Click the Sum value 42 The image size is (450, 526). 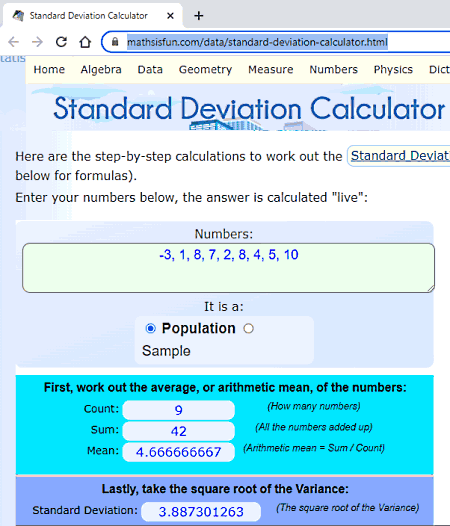[x=179, y=431]
